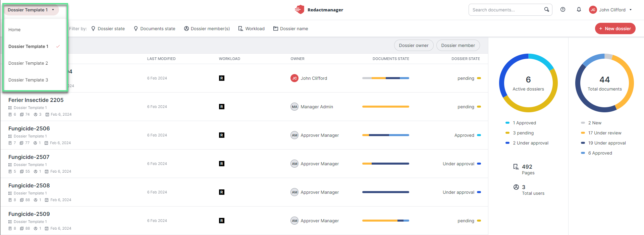This screenshot has height=235, width=644.
Task: Toggle the Dossier owner filter chip
Action: click(x=414, y=45)
